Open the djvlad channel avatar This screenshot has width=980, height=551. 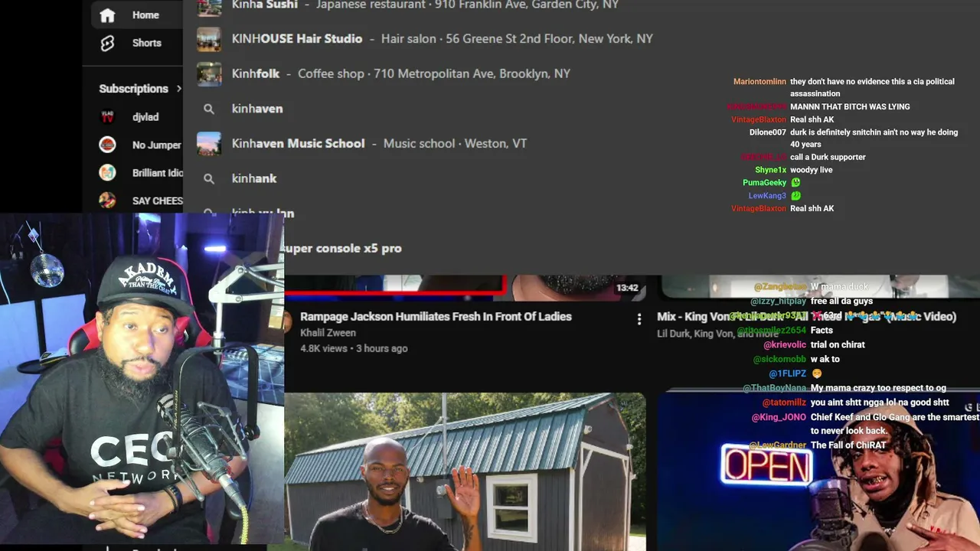pyautogui.click(x=107, y=117)
